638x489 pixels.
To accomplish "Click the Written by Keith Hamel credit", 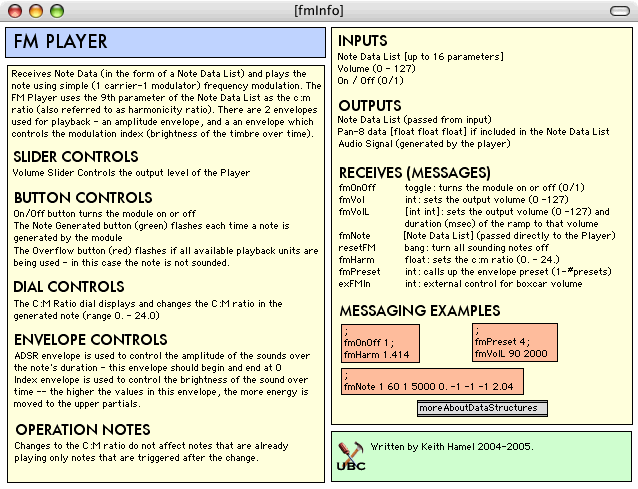I will pos(451,446).
